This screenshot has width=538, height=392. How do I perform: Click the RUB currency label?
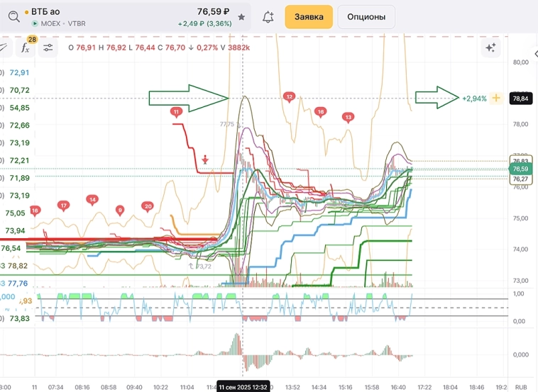[x=522, y=387]
